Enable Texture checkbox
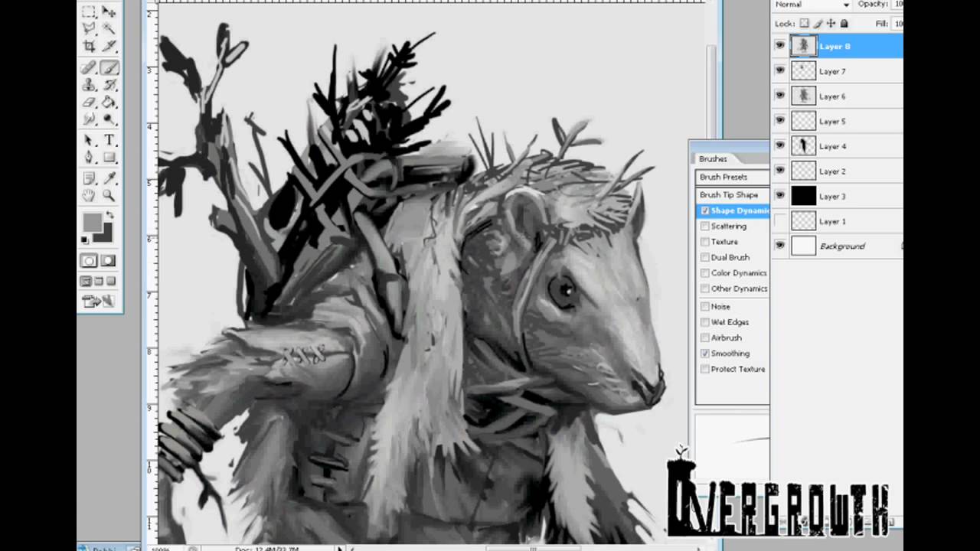 (x=704, y=242)
